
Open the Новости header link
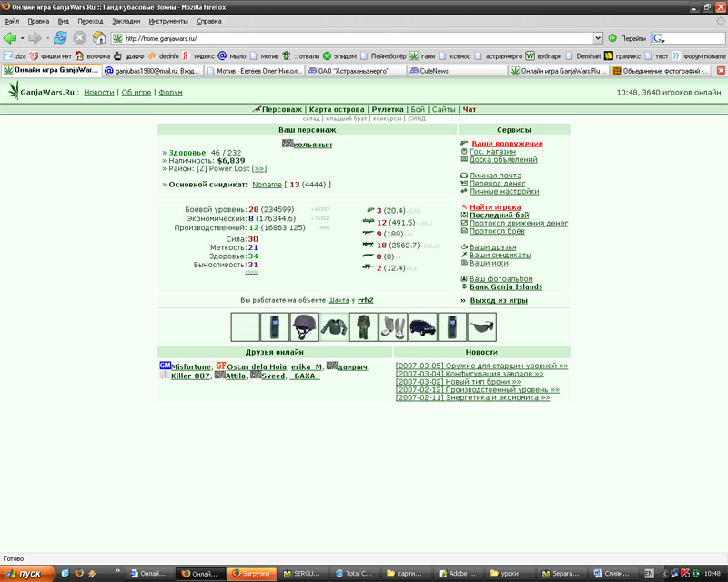99,93
